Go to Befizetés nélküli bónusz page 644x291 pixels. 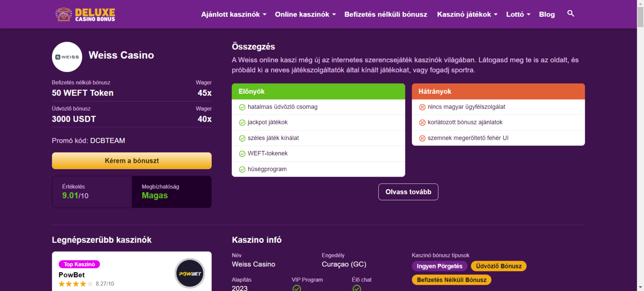386,14
